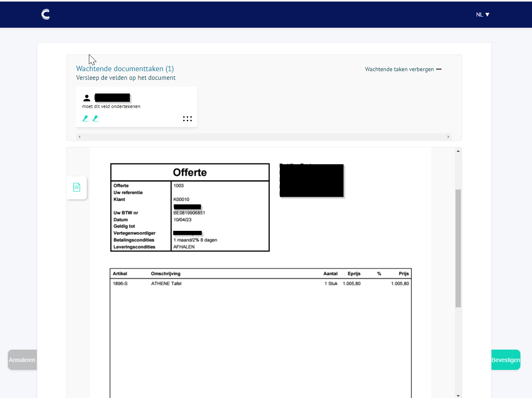
Task: Collapse panel via Wachtende taken verbergen
Action: (399, 70)
